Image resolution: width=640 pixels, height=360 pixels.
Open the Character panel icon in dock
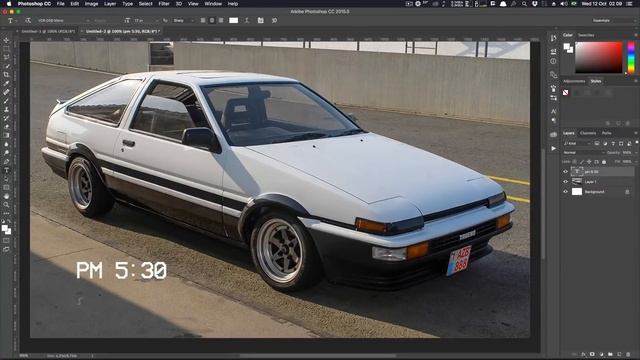tap(553, 111)
